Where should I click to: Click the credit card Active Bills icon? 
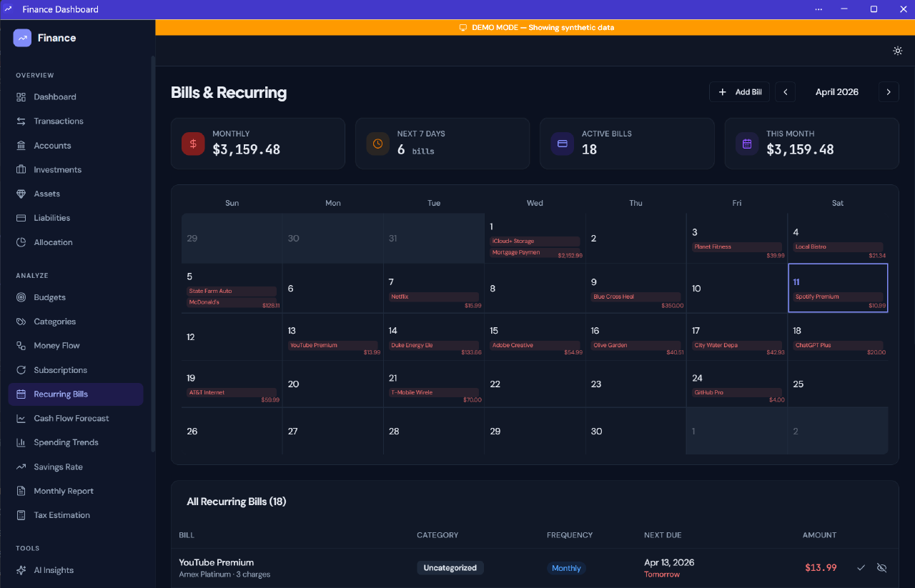[562, 144]
